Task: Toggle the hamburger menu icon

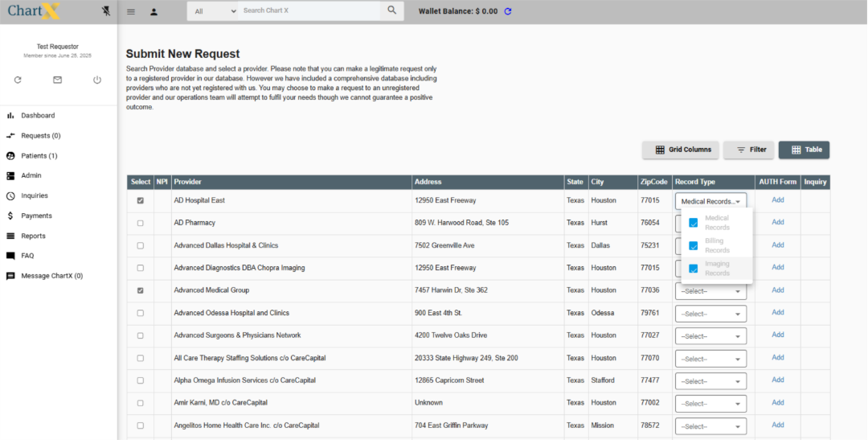Action: [131, 11]
